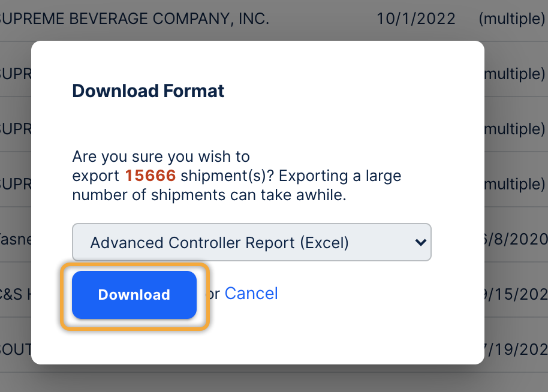
Task: Click the row starting with C&S
Action: pos(15,294)
